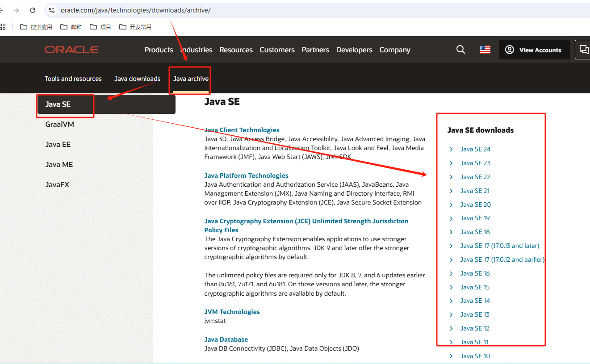The width and height of the screenshot is (590, 364).
Task: Open the Java SE 19 download link
Action: (x=475, y=218)
